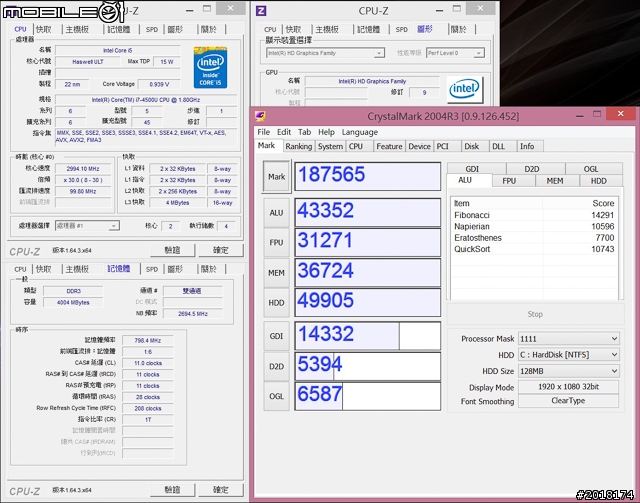Image resolution: width=640 pixels, height=503 pixels.
Task: Open the Language menu in CrystalMark
Action: click(360, 132)
